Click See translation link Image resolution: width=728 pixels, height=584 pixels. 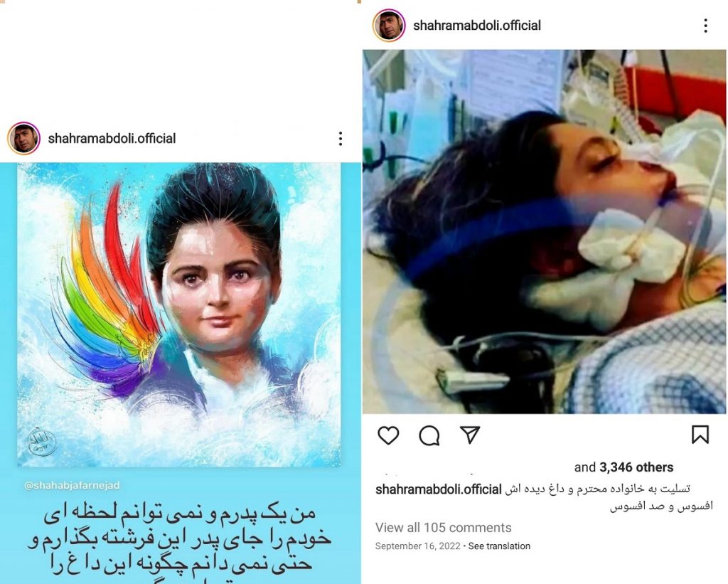tap(499, 546)
